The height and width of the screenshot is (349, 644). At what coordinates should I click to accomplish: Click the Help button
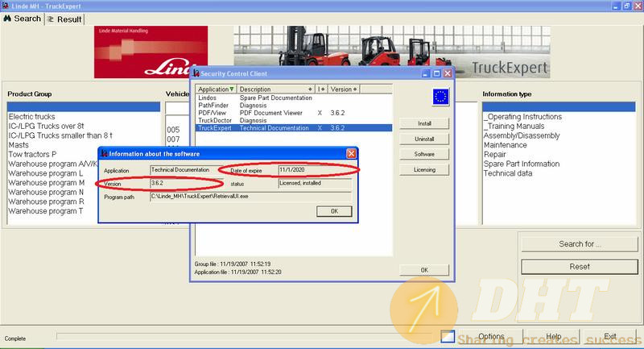tap(553, 337)
